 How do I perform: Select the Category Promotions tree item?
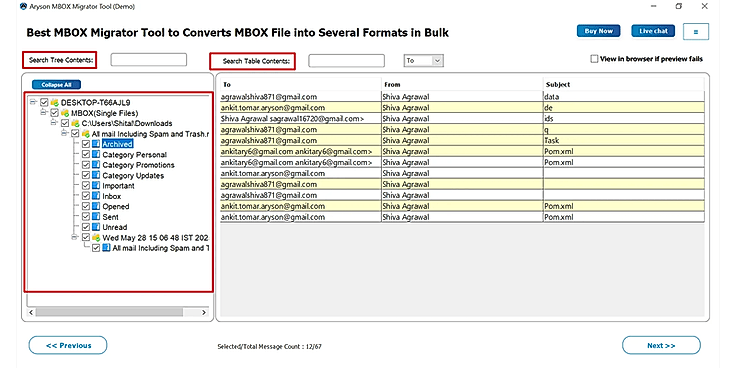138,165
